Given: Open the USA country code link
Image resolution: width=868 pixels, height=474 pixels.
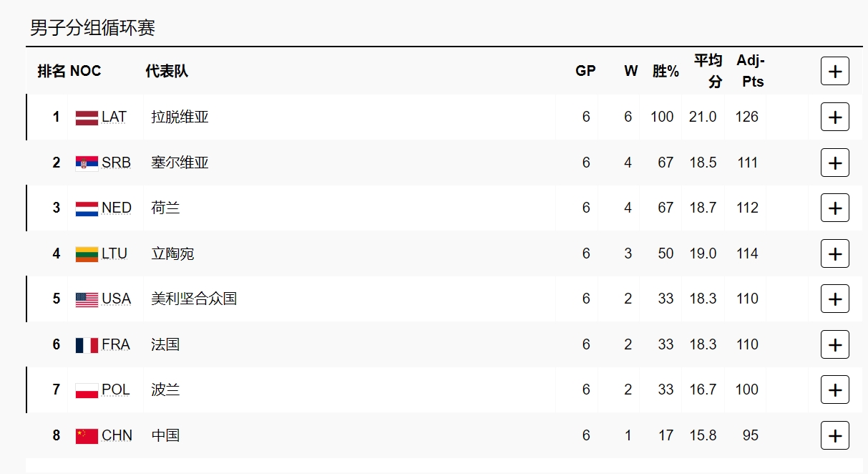Looking at the screenshot, I should pyautogui.click(x=116, y=299).
